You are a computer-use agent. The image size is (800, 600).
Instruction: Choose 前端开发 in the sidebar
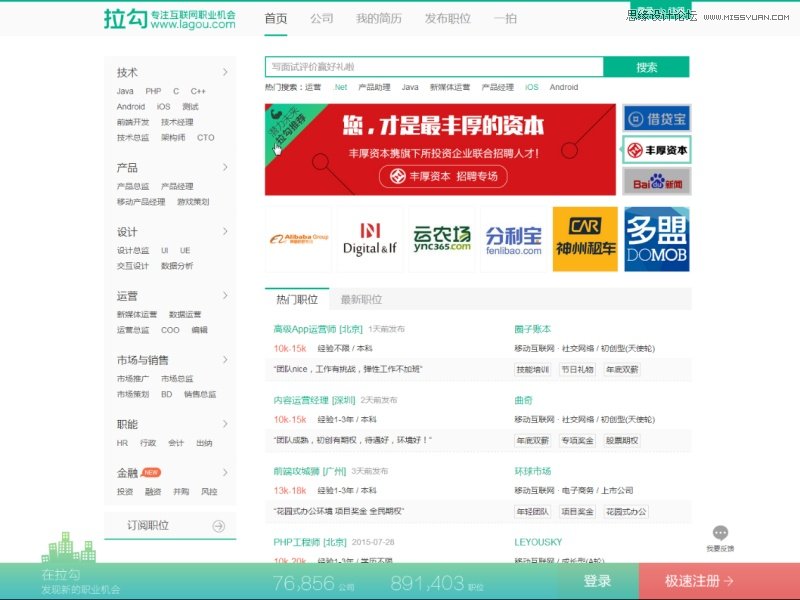click(x=133, y=122)
